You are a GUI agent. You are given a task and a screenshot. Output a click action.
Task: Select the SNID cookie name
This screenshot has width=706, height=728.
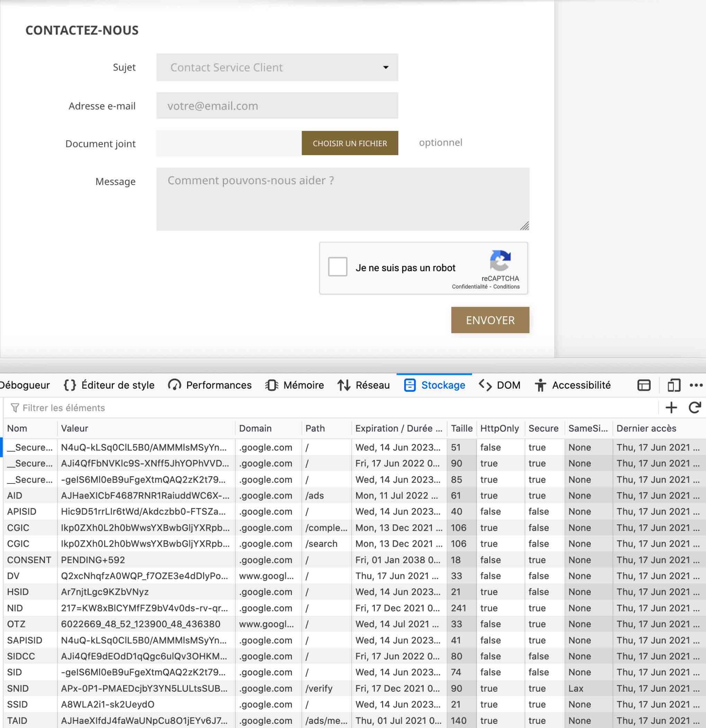click(18, 689)
